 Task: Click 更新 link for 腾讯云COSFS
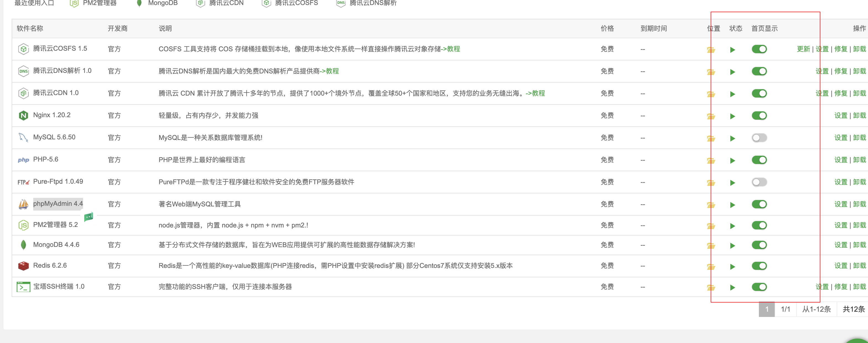(x=803, y=49)
